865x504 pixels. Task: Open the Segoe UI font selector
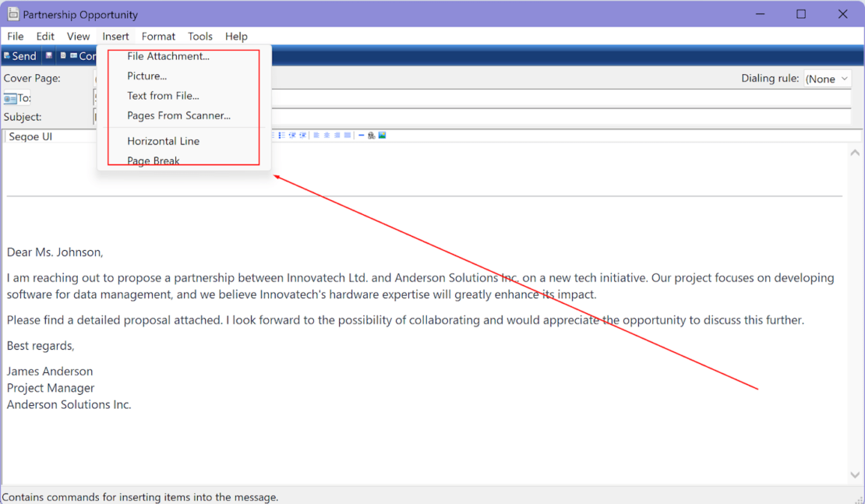tap(49, 136)
